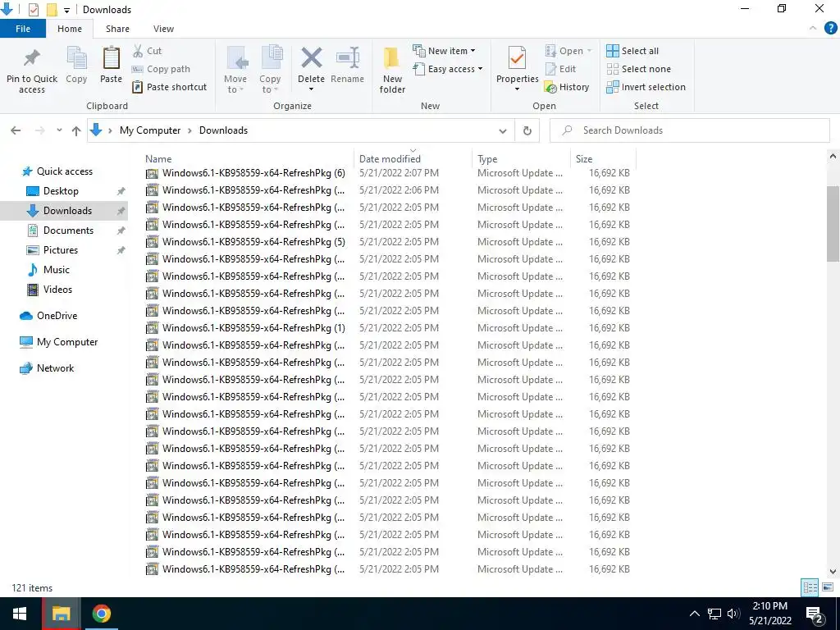840x630 pixels.
Task: Switch to the Share tab
Action: (117, 29)
